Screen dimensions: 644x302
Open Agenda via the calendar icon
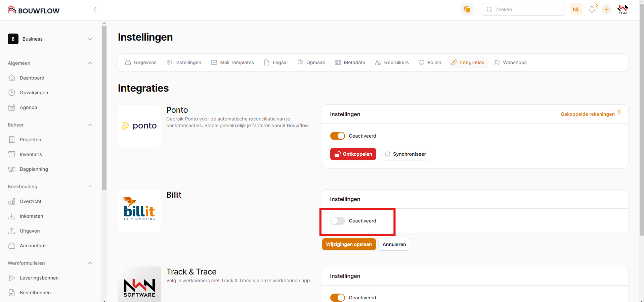(12, 107)
